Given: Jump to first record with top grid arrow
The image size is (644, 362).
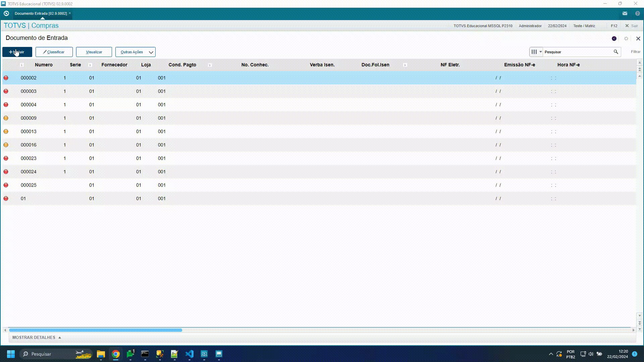Looking at the screenshot, I should pyautogui.click(x=640, y=62).
